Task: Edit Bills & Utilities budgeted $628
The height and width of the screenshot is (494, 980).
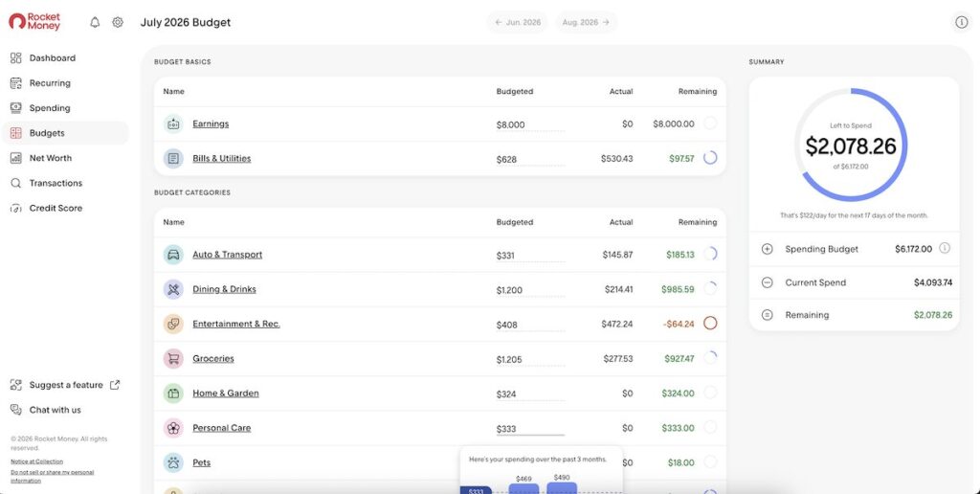Action: (530, 160)
